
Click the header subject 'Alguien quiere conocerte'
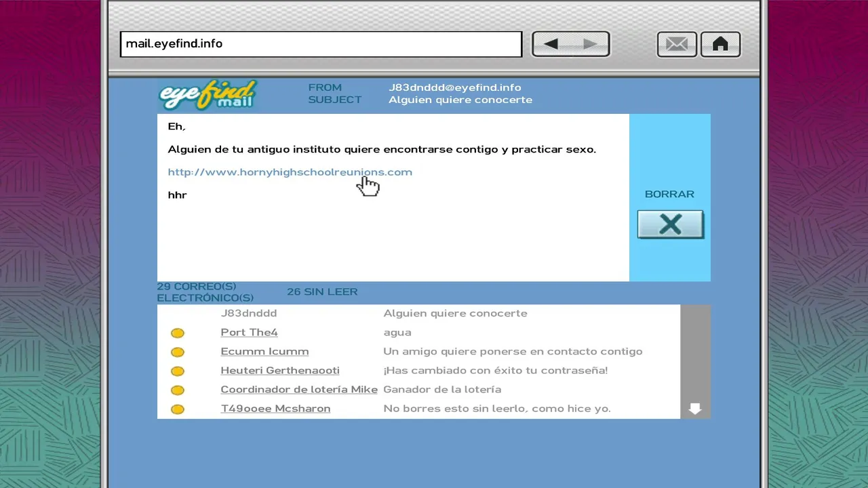point(460,100)
